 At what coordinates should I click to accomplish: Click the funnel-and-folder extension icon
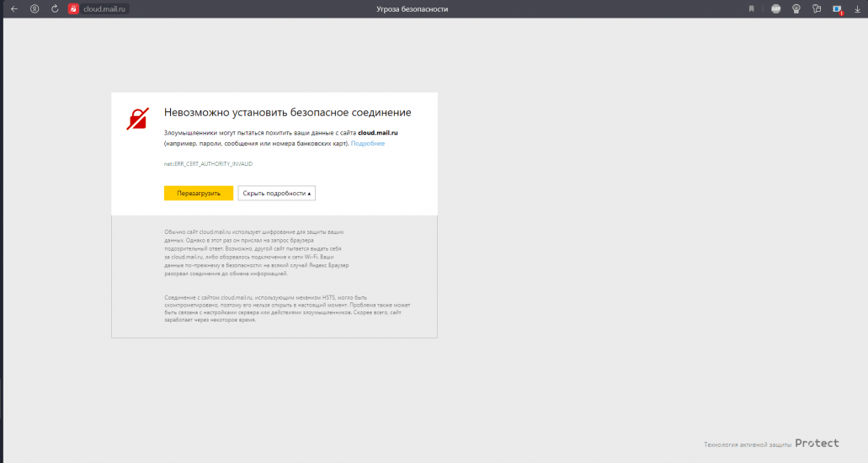coord(816,8)
